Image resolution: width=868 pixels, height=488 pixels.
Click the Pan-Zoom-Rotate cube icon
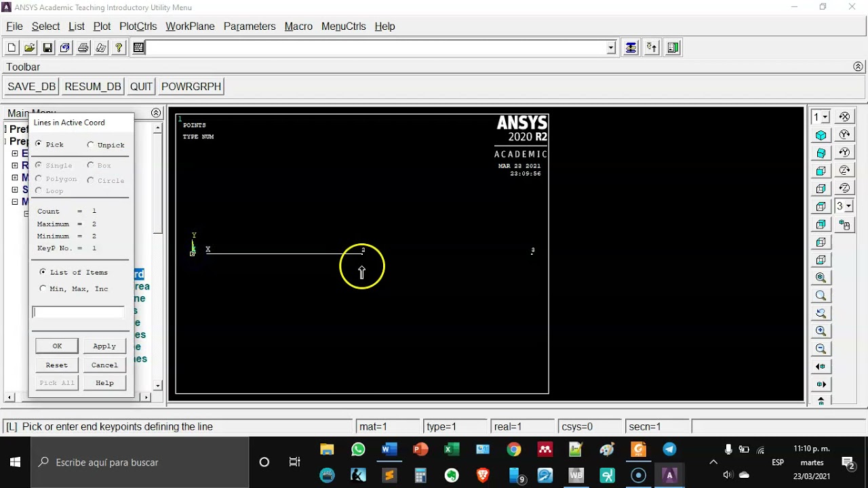[65, 47]
